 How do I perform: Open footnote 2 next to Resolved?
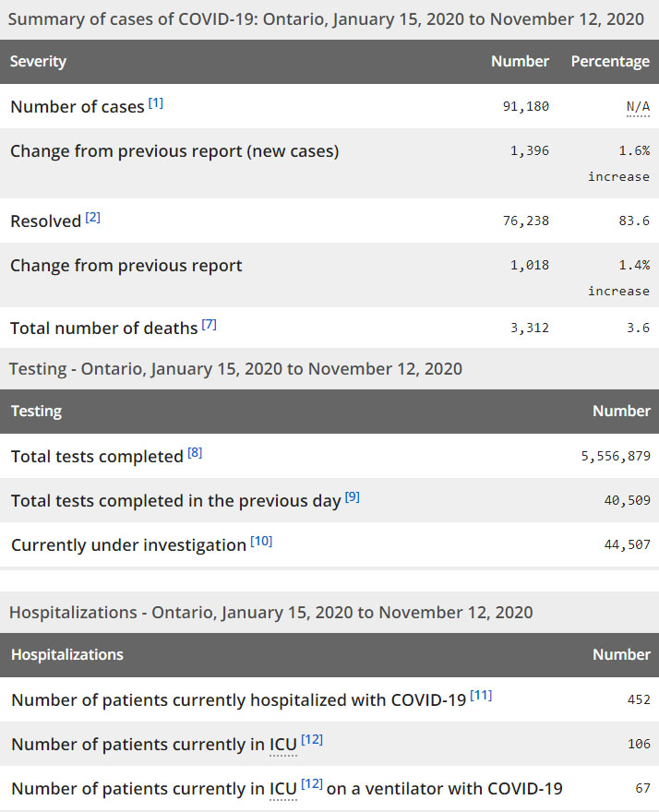pyautogui.click(x=93, y=218)
